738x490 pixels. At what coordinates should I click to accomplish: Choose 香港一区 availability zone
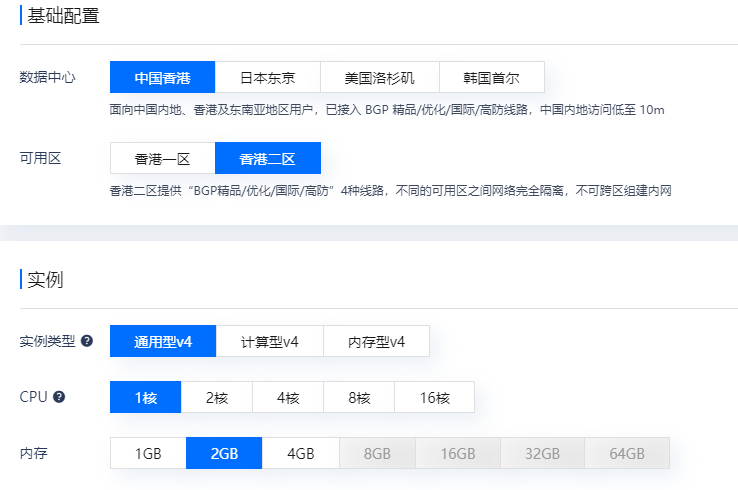click(x=162, y=158)
